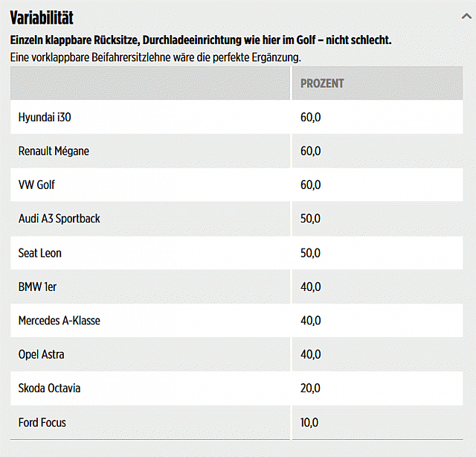Click Hyundai i30's 60,0 percent value
Image resolution: width=476 pixels, height=457 pixels.
click(310, 118)
